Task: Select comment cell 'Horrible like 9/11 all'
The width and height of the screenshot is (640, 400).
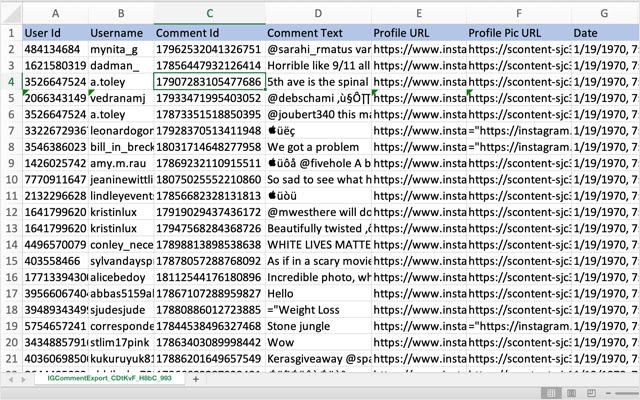Action: click(x=318, y=66)
